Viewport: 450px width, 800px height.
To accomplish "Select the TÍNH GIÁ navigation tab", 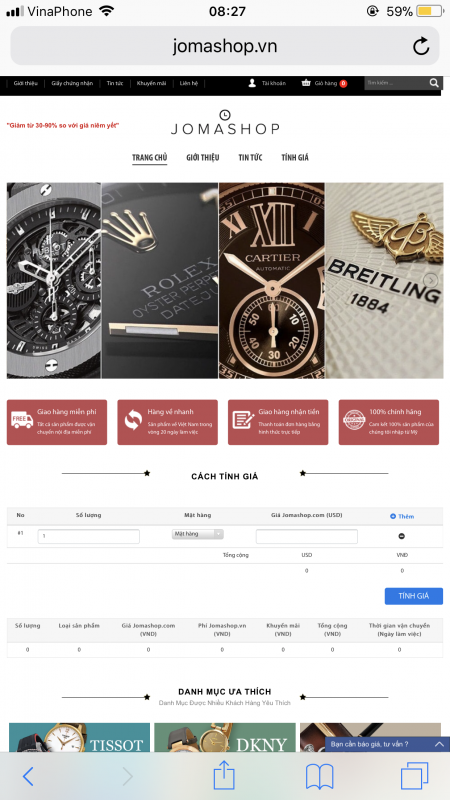I will [x=295, y=157].
